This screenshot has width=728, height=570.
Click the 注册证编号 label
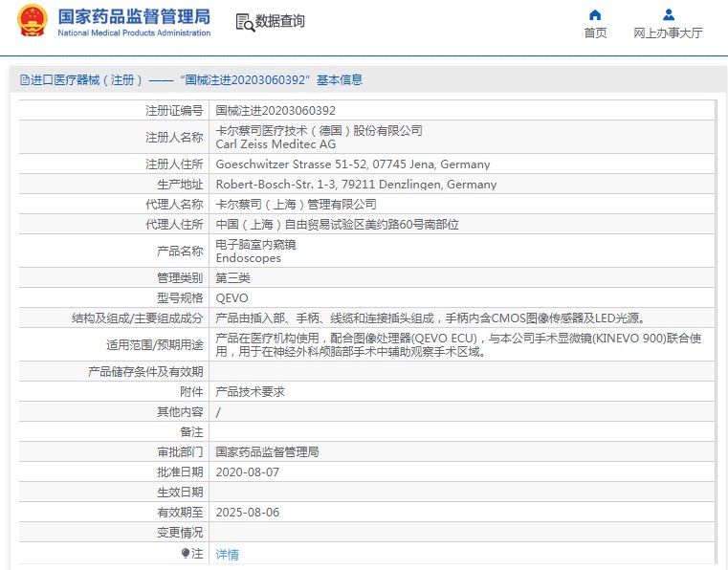pyautogui.click(x=174, y=111)
